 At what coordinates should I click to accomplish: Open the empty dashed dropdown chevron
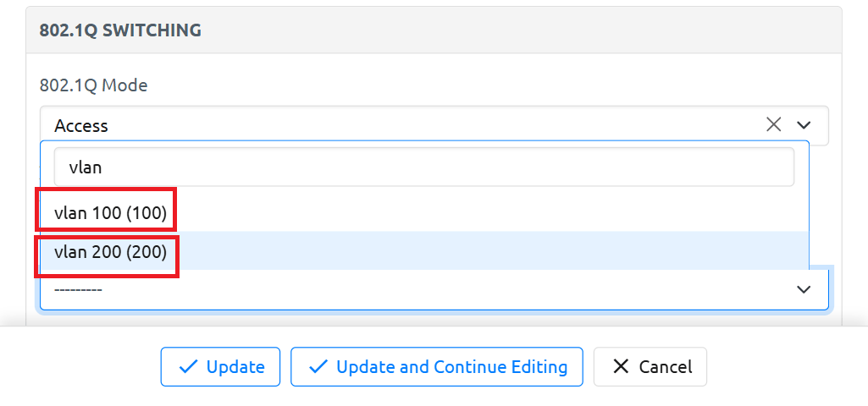(x=804, y=289)
